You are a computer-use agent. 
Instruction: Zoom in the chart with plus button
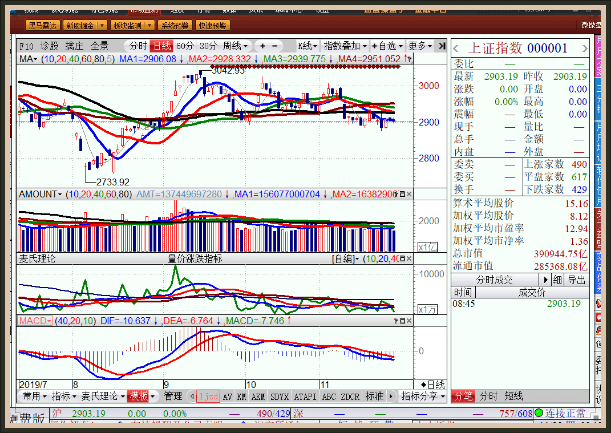click(263, 46)
